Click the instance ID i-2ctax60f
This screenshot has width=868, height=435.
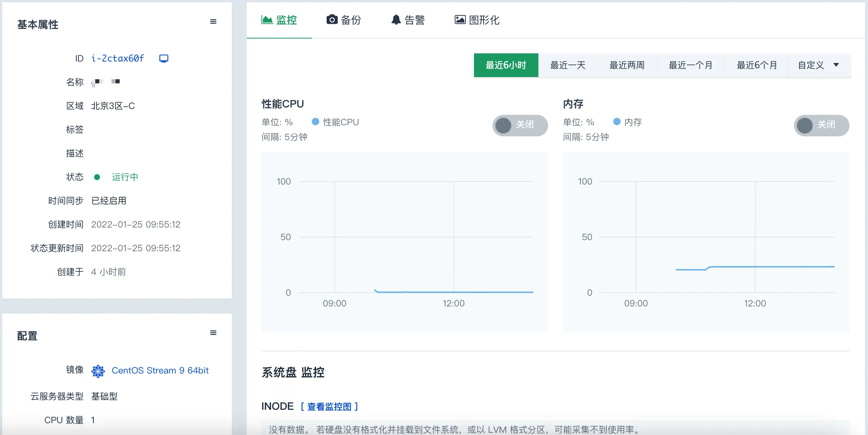(118, 59)
